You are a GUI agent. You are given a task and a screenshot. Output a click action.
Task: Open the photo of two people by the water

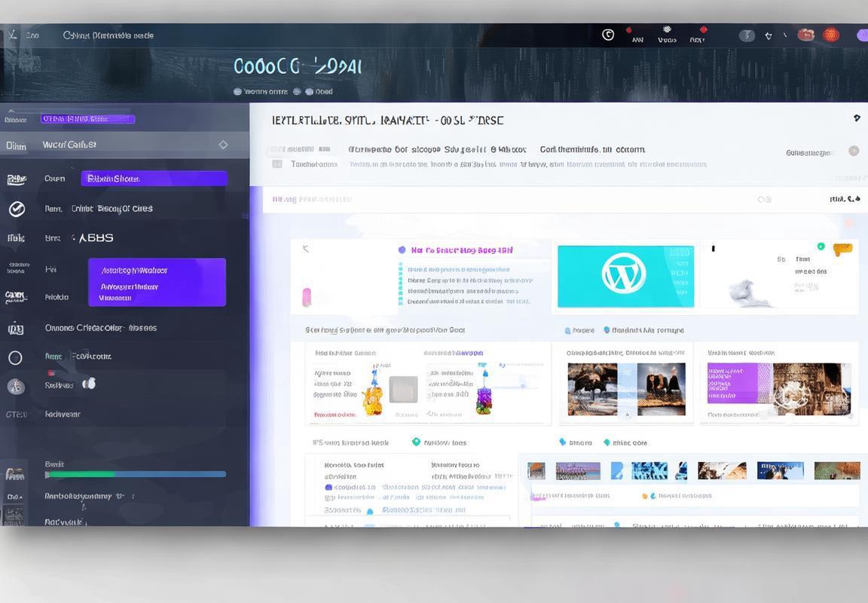point(662,389)
